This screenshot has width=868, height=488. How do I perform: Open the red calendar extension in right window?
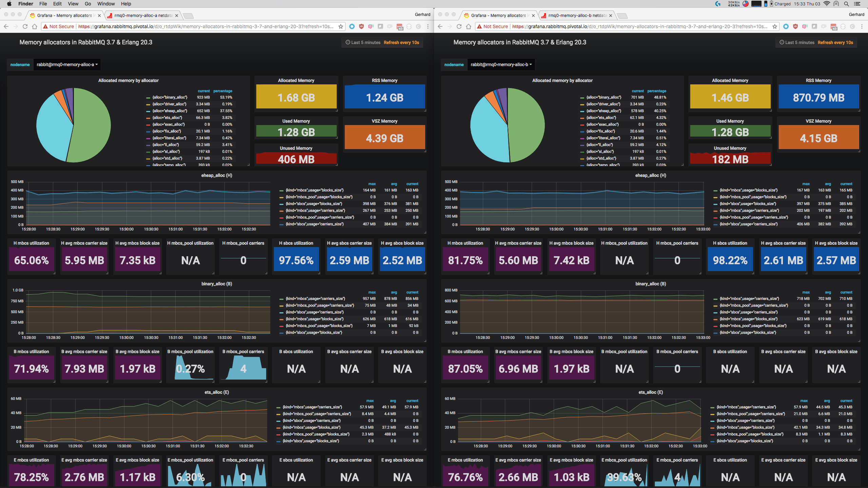[x=833, y=27]
